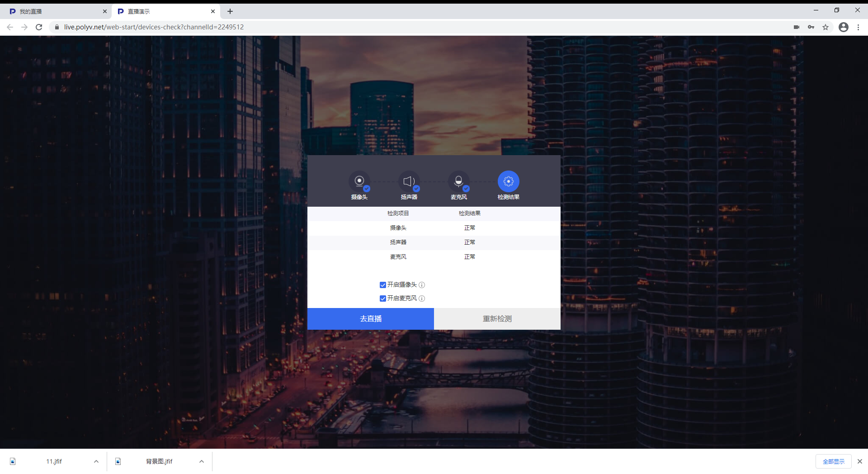Uncheck the 开启摄像头 checkbox

383,285
